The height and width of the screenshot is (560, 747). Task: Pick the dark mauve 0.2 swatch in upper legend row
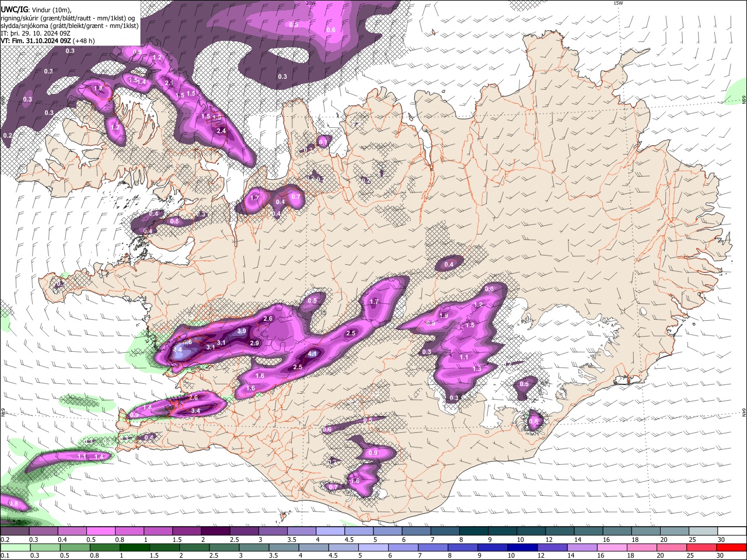[15, 531]
